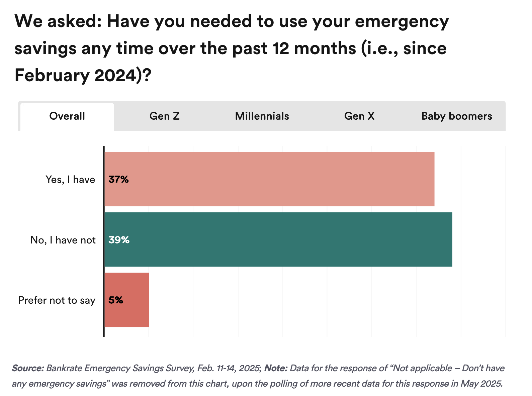532x396 pixels.
Task: Click the chart's survey question heading
Action: coord(231,48)
